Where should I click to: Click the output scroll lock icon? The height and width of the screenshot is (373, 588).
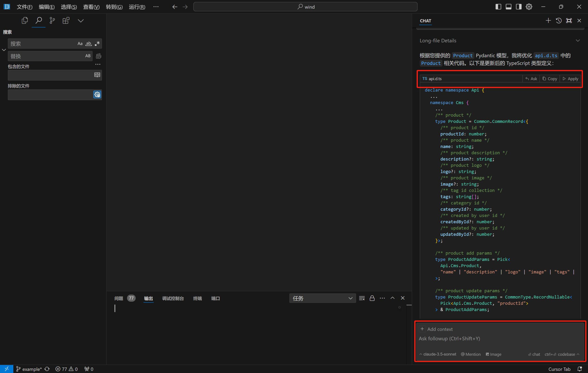372,298
